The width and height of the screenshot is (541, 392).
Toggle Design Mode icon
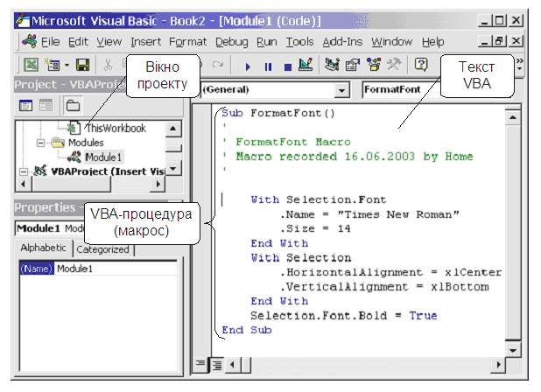click(x=306, y=65)
